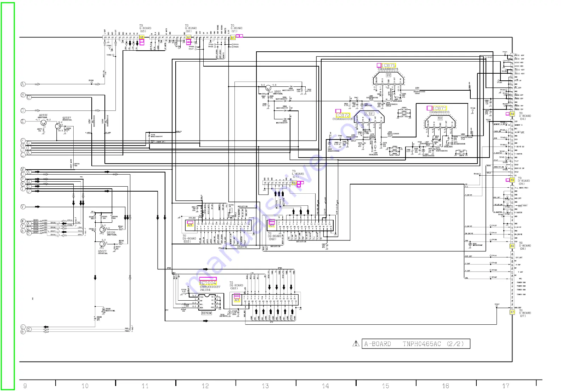Image resolution: width=561 pixels, height=392 pixels.
Task: Click transistor label Q3027
Action: 102,251
